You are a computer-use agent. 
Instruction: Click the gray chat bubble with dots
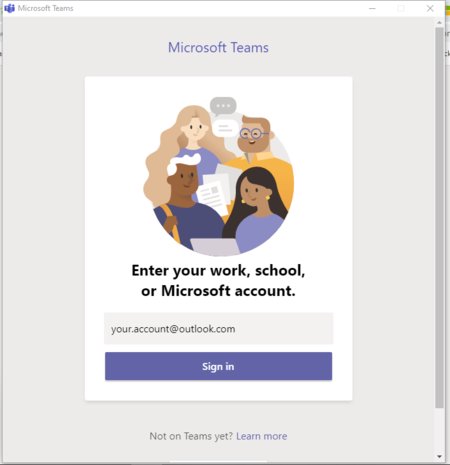click(223, 106)
